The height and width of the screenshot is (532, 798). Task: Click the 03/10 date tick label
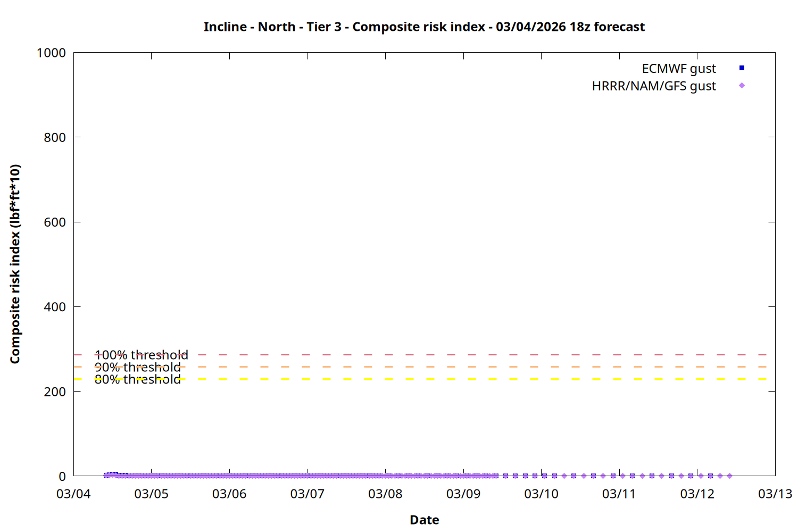click(541, 494)
